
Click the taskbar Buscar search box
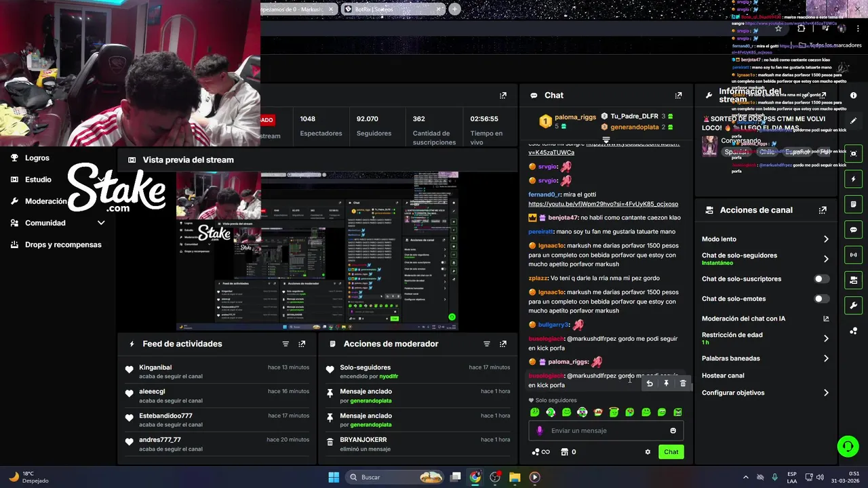tap(396, 477)
